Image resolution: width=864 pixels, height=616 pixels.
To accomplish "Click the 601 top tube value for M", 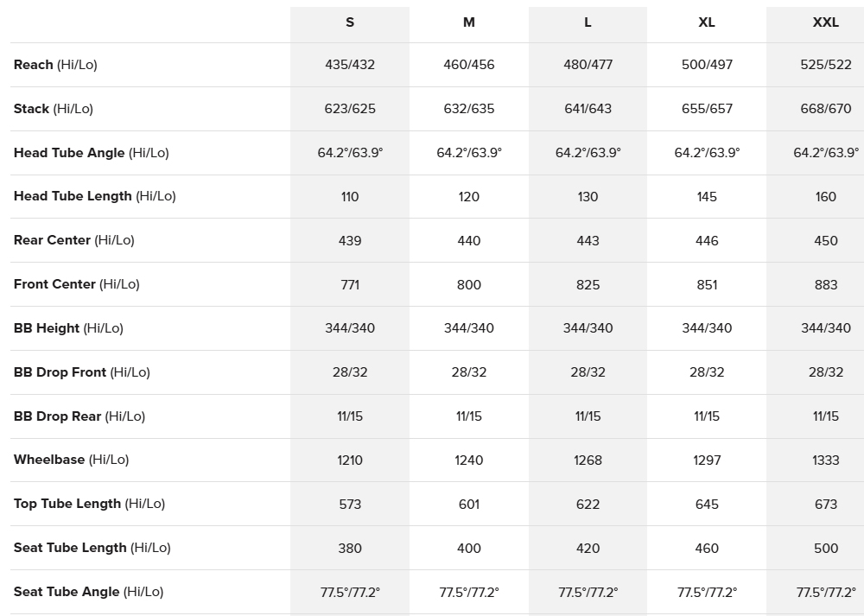I will coord(469,504).
